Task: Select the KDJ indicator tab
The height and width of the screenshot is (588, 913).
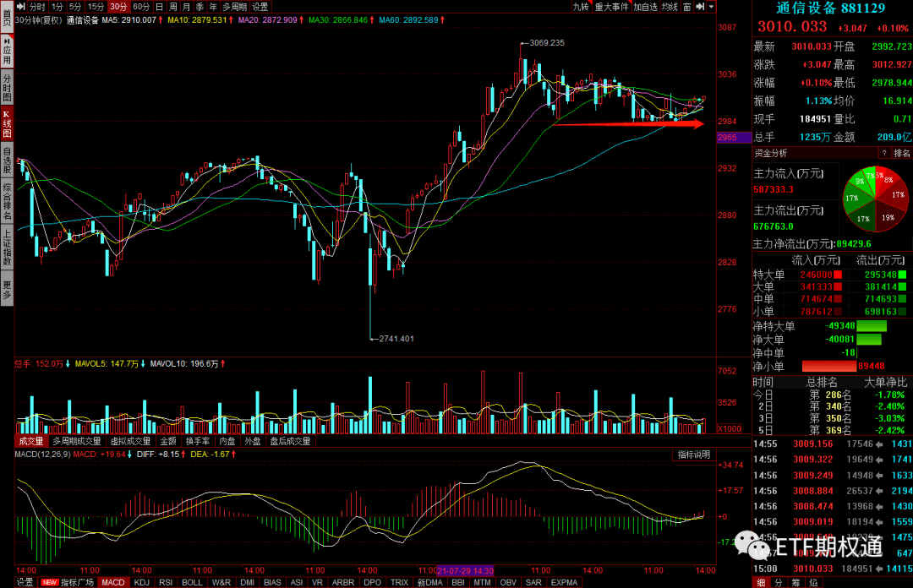Action: click(x=142, y=582)
